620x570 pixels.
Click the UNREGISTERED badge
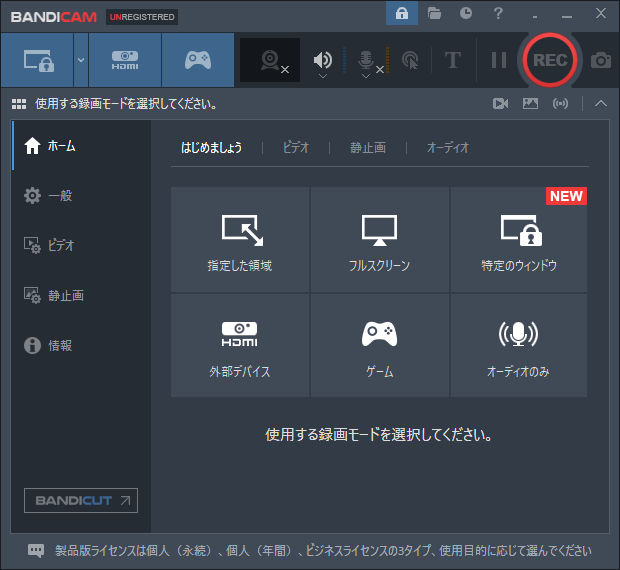click(142, 17)
